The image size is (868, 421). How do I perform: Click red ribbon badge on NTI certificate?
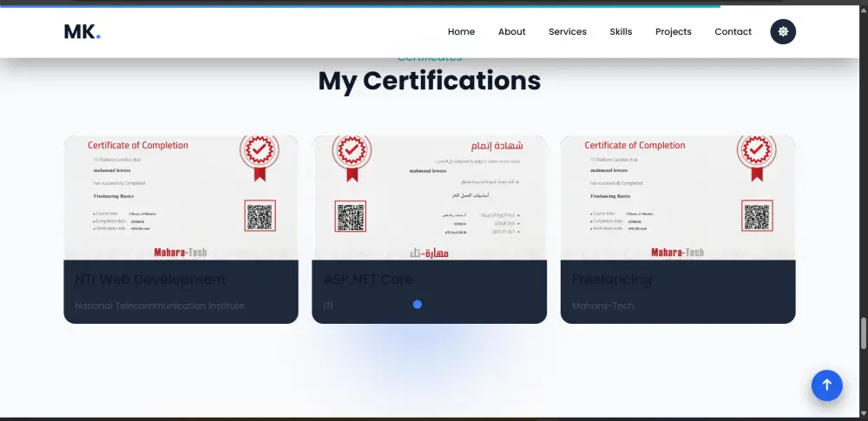pyautogui.click(x=259, y=157)
